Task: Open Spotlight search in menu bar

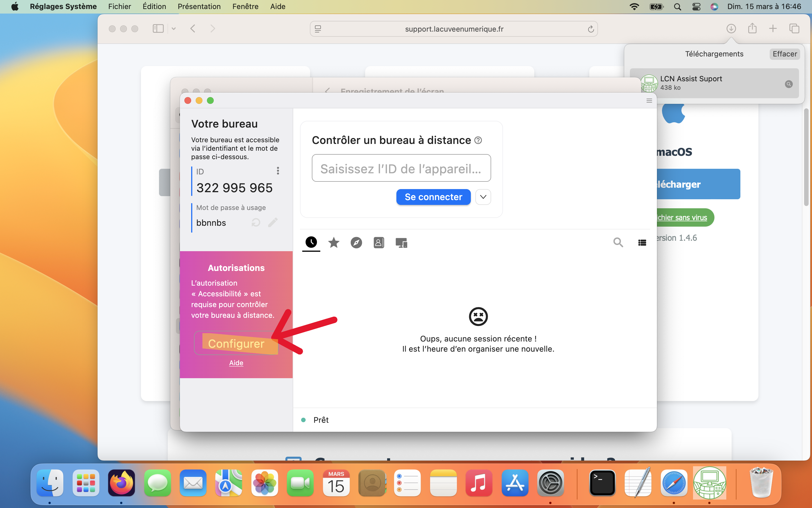Action: pos(678,6)
